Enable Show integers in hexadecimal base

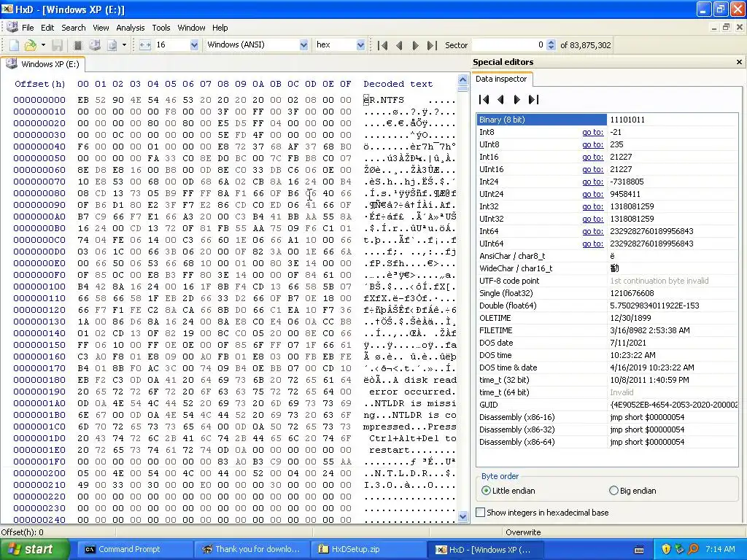(542, 513)
